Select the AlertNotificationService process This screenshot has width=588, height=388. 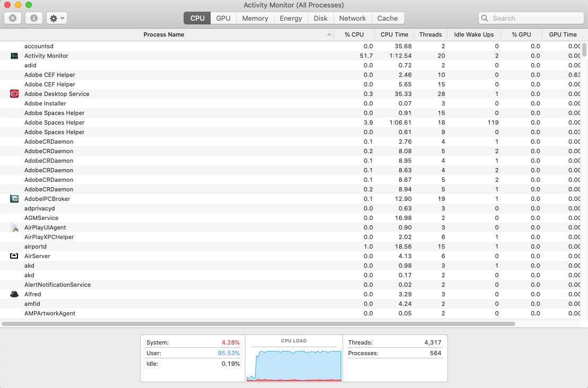pos(291,285)
